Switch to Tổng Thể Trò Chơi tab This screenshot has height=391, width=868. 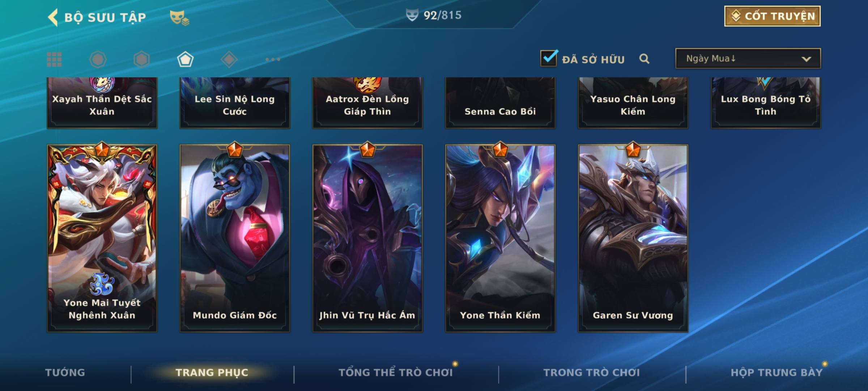pos(396,373)
